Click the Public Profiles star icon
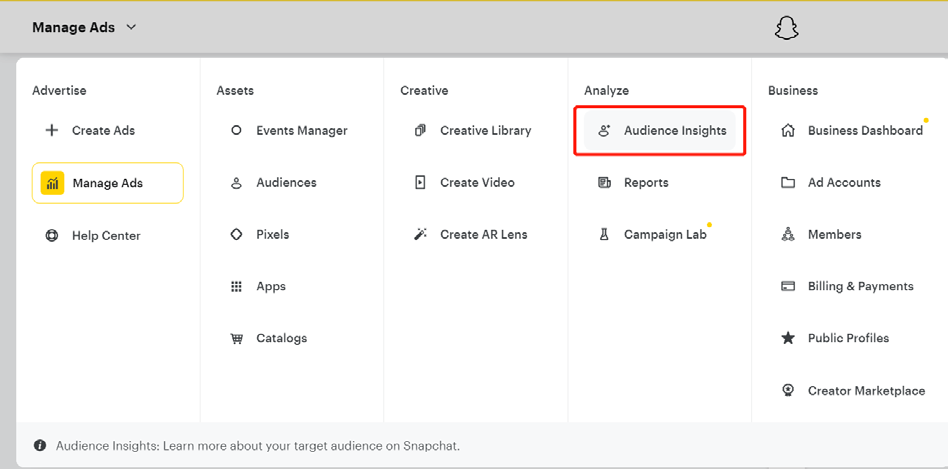Image resolution: width=948 pixels, height=469 pixels. 788,338
